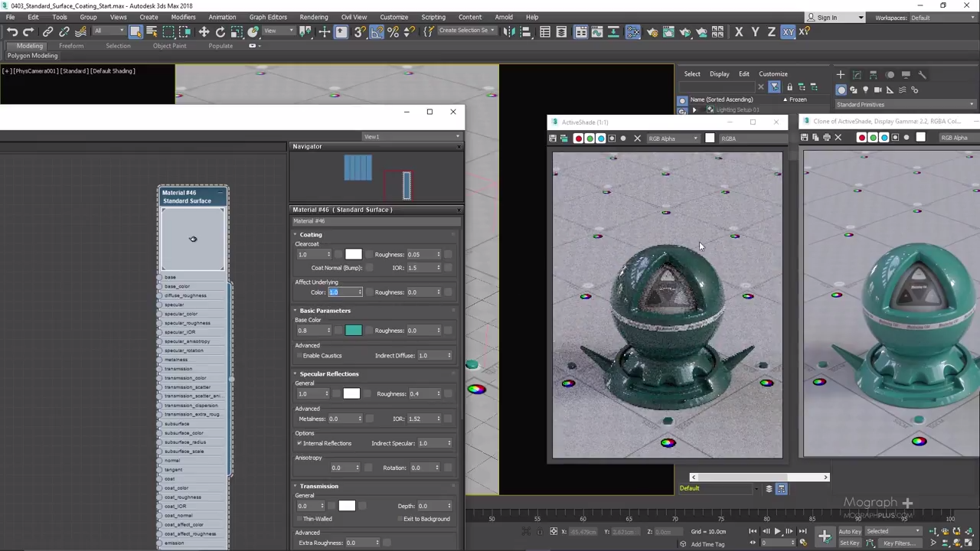Enable the Enable Caustics checkbox
This screenshot has width=980, height=551.
(x=299, y=355)
